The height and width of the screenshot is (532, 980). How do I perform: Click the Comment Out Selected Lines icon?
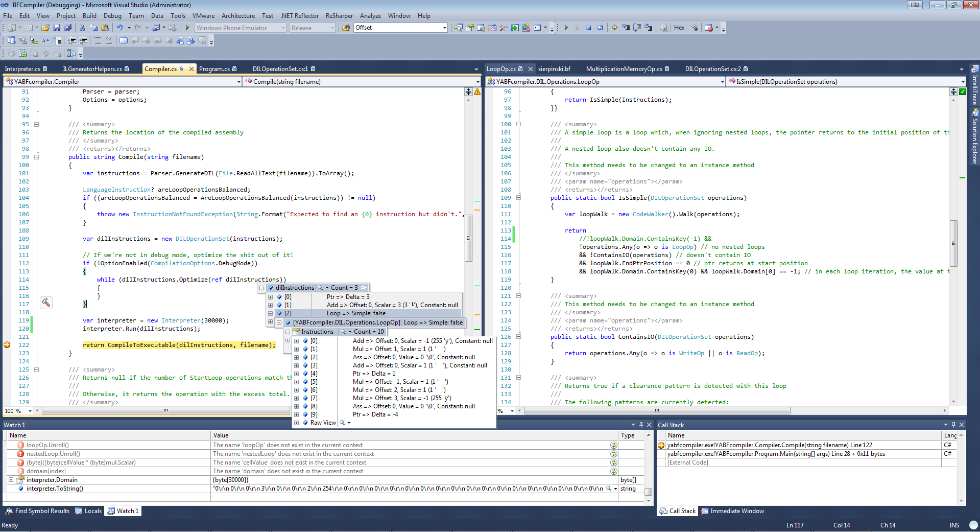pos(97,40)
